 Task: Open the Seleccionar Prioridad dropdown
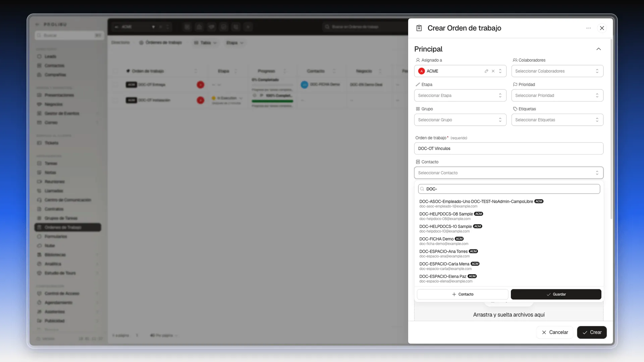[x=557, y=96]
